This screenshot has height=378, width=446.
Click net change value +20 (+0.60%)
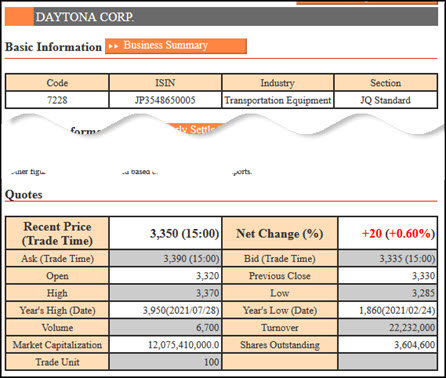388,233
